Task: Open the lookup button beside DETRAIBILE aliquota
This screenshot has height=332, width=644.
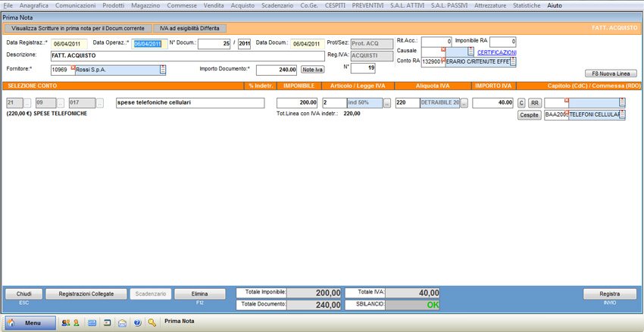Action: pos(464,103)
